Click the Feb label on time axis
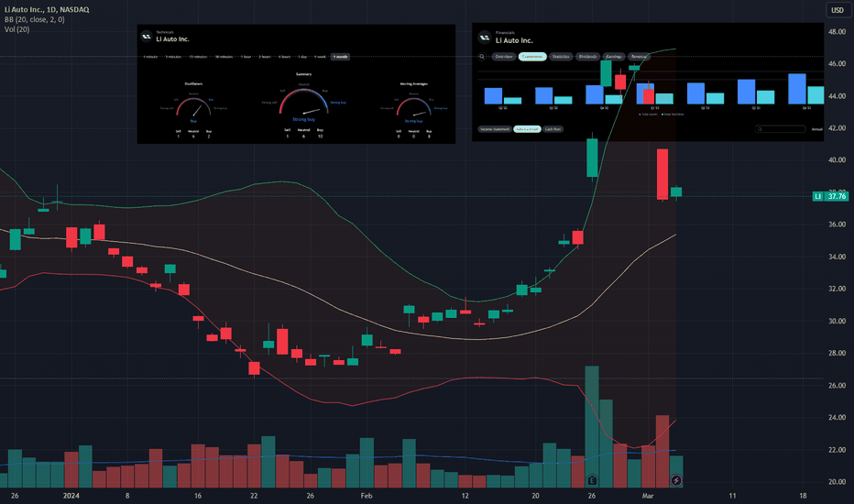 (366, 495)
